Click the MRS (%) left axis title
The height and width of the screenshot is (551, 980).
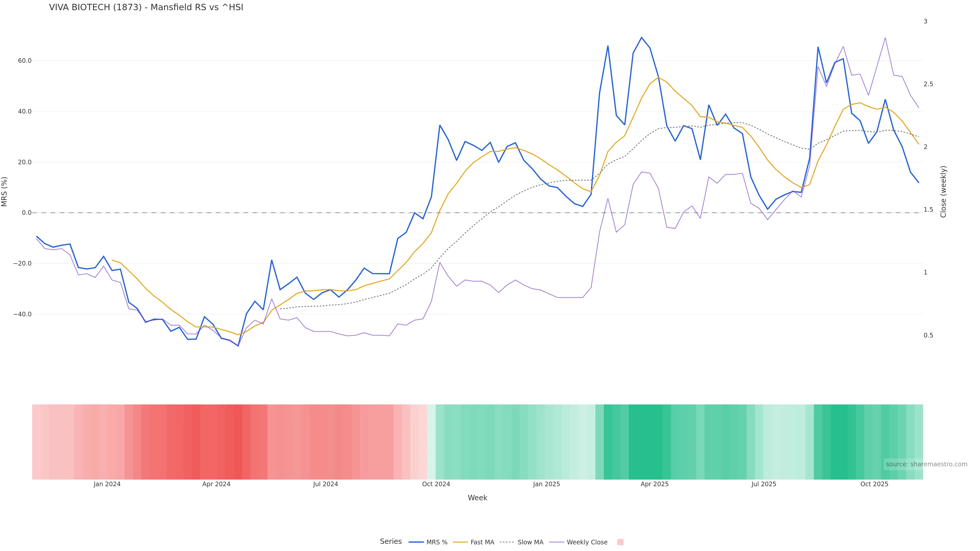[x=5, y=192]
